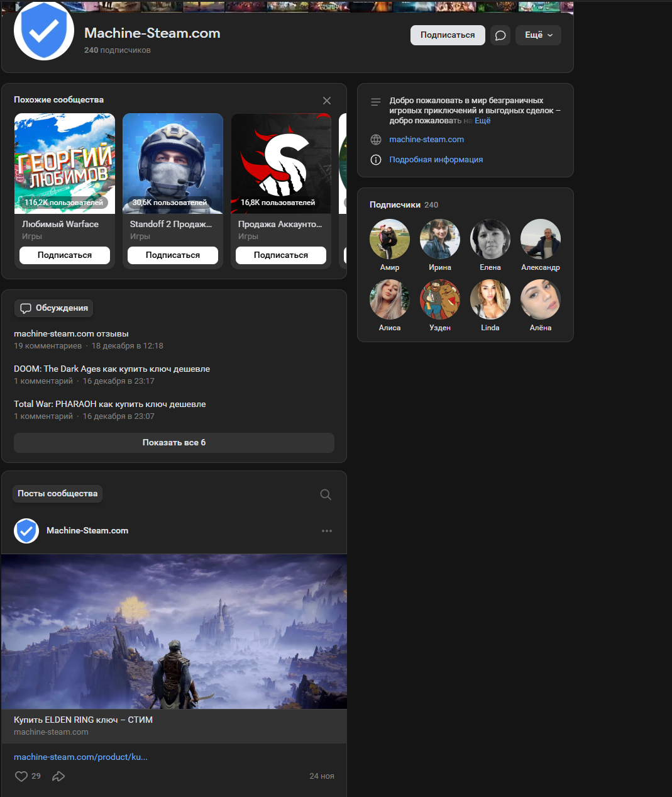
Task: Open the Ещё dropdown menu
Action: tap(538, 35)
